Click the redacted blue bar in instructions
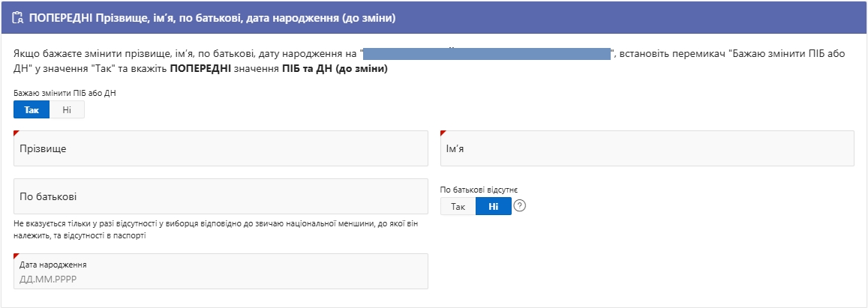 coord(488,54)
